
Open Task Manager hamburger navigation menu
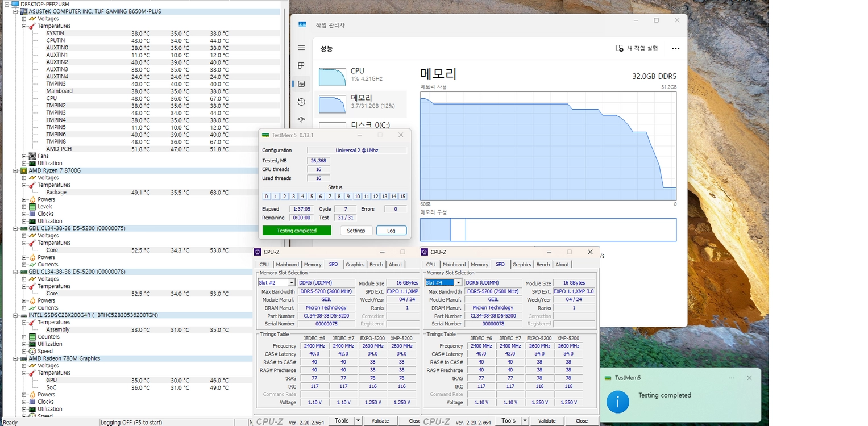301,48
